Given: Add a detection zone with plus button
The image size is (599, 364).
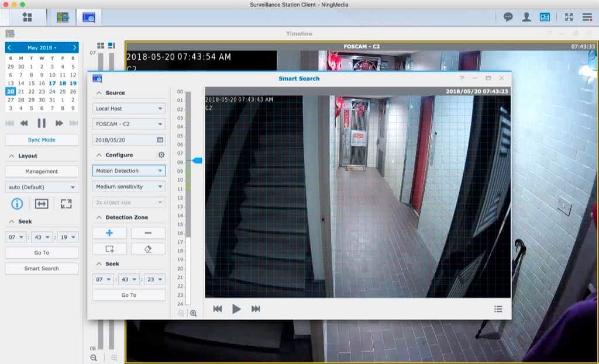Looking at the screenshot, I should pyautogui.click(x=109, y=233).
